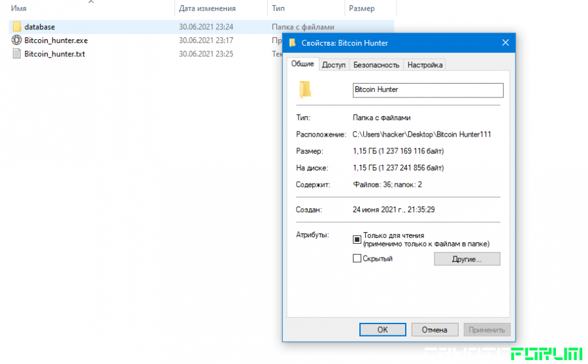
Task: Enable the 'Скрытый' attribute checkbox
Action: pyautogui.click(x=357, y=259)
